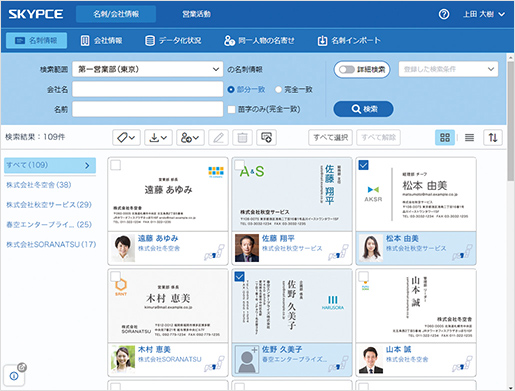Viewport: 515px width, 391px height.
Task: Open the download icon dropdown
Action: click(x=158, y=137)
